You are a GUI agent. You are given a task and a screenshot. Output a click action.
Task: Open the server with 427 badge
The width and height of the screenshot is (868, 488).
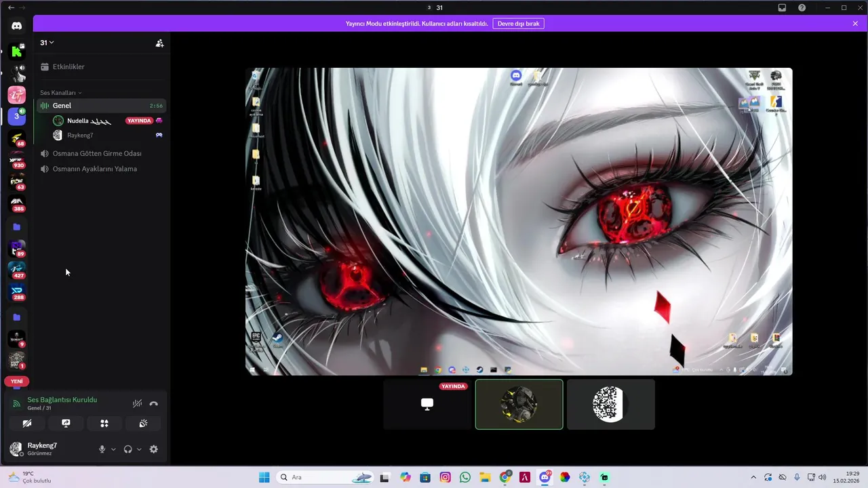[x=17, y=270]
